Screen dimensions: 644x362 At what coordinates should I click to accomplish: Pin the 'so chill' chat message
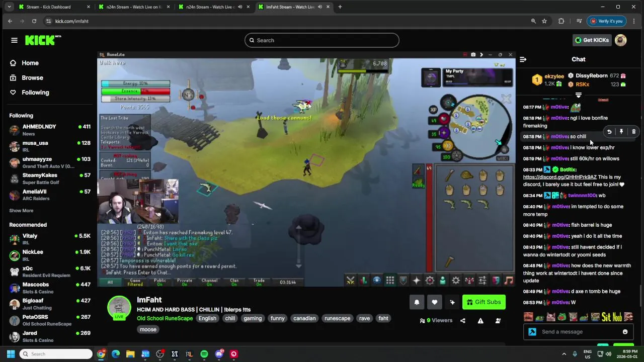(621, 132)
